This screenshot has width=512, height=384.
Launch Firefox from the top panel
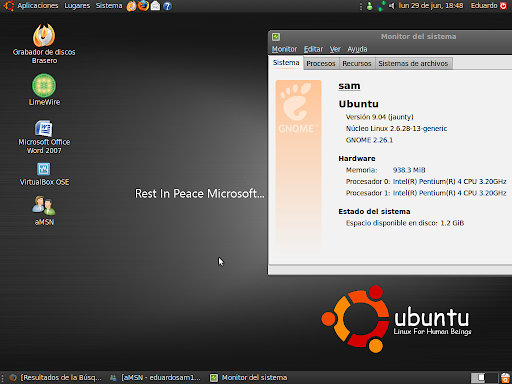144,6
